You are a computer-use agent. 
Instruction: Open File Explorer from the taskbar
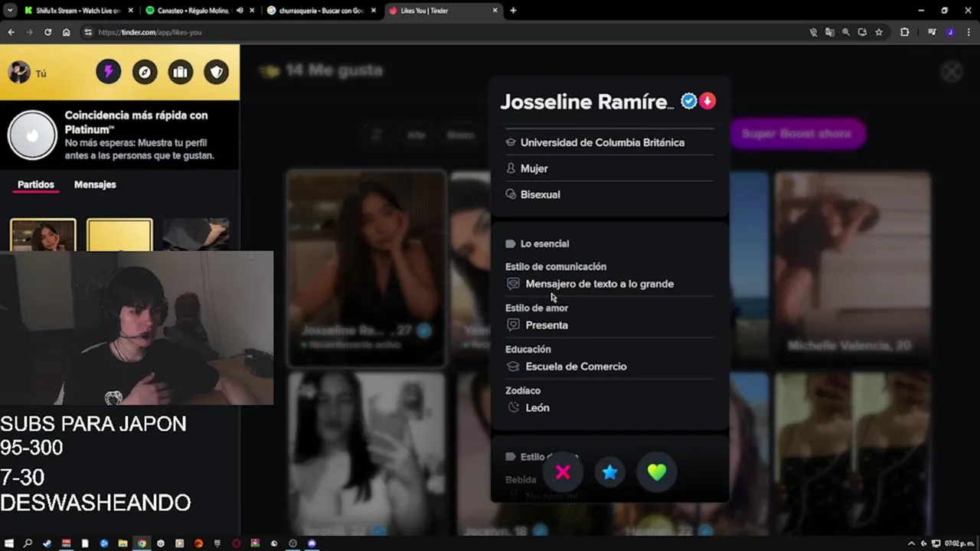coord(122,543)
